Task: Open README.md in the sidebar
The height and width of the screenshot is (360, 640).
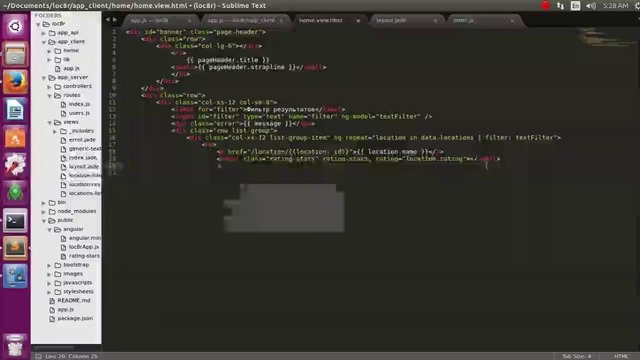Action: [74, 300]
